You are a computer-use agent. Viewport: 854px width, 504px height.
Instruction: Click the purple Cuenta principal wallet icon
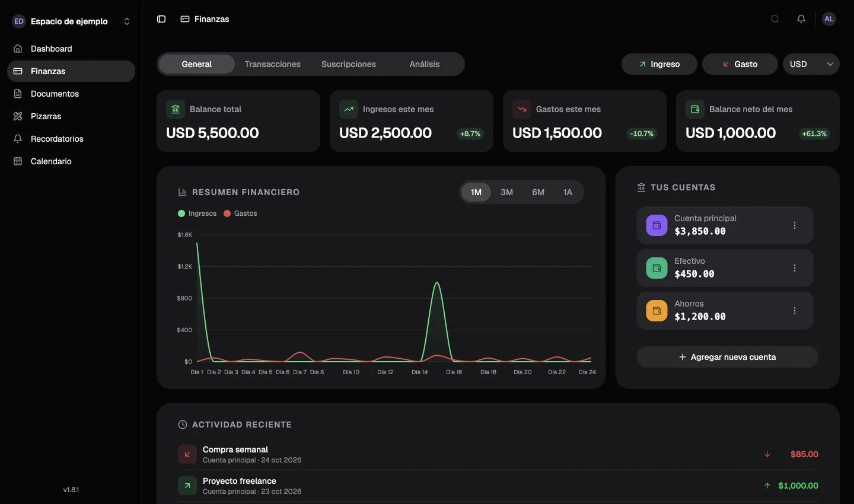(657, 225)
